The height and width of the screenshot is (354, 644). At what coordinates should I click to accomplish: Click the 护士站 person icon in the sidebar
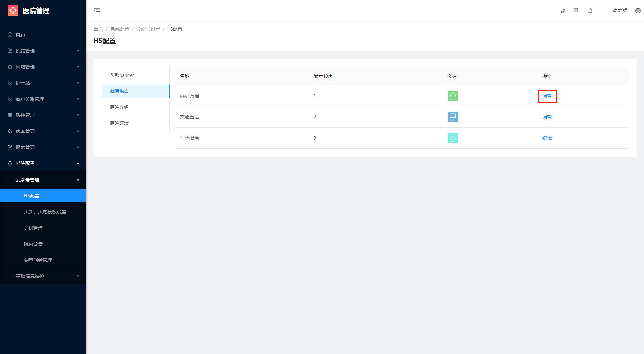click(x=10, y=83)
